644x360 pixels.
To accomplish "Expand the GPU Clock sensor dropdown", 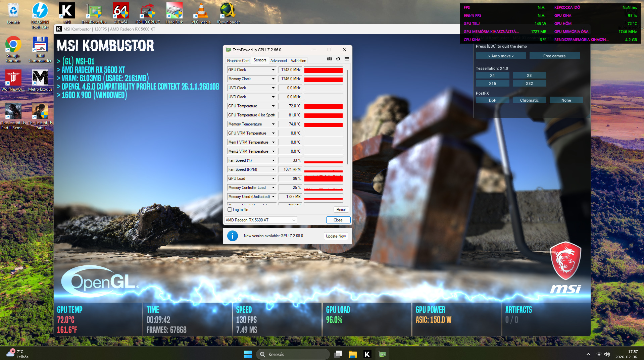I will (x=273, y=70).
